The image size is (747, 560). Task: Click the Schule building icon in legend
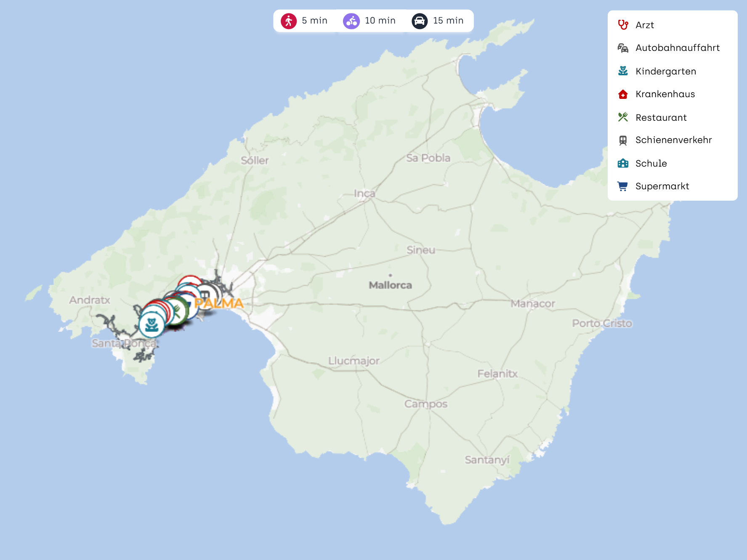coord(623,163)
